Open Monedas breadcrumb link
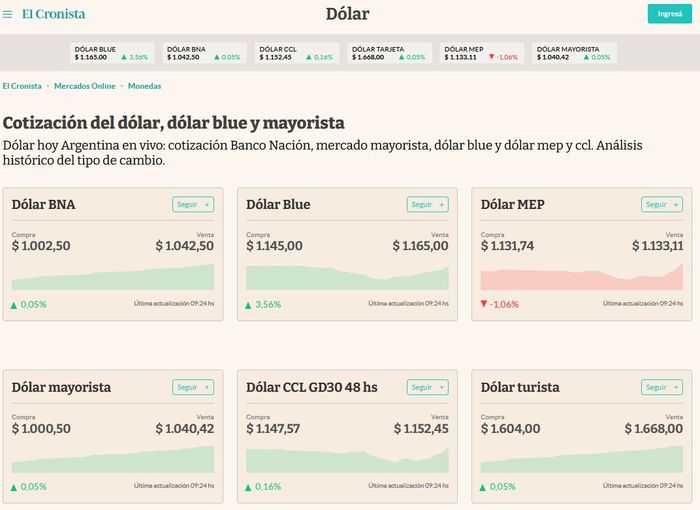 click(144, 86)
